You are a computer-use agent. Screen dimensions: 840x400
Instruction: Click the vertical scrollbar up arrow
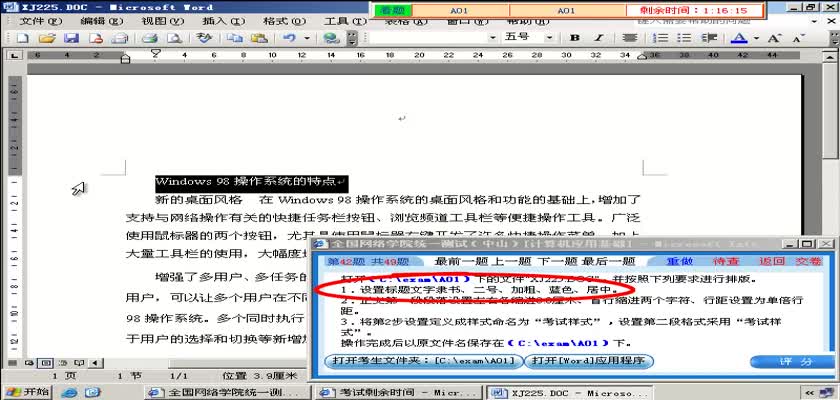click(830, 56)
